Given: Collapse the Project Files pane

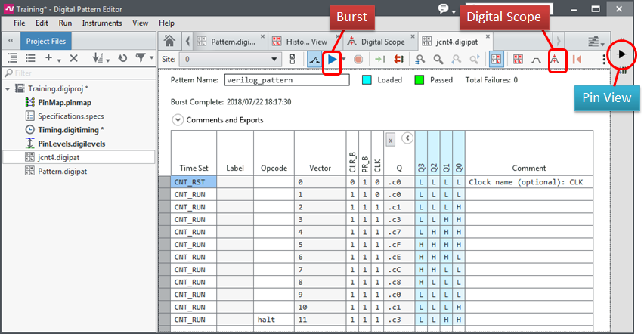Looking at the screenshot, I should (11, 41).
